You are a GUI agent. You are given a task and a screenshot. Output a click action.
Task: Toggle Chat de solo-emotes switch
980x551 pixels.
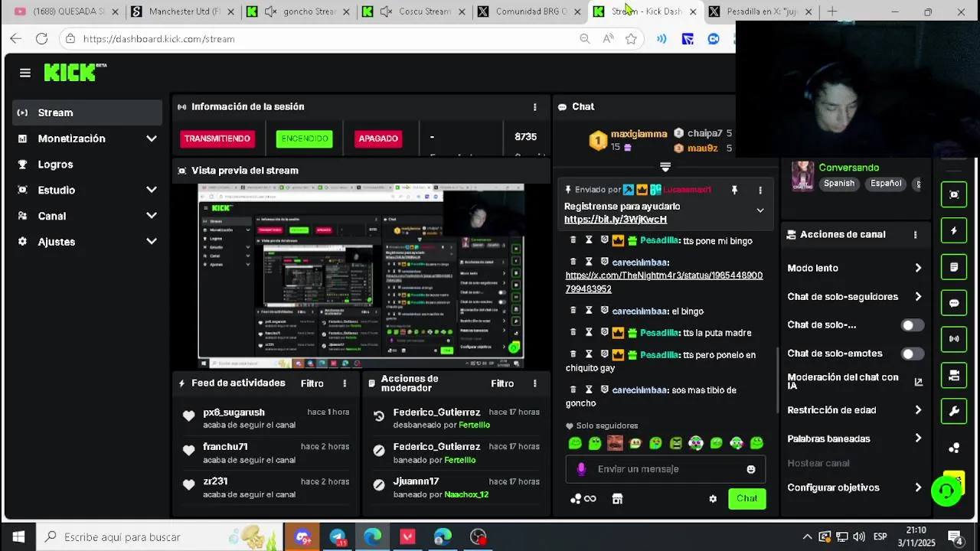click(911, 354)
